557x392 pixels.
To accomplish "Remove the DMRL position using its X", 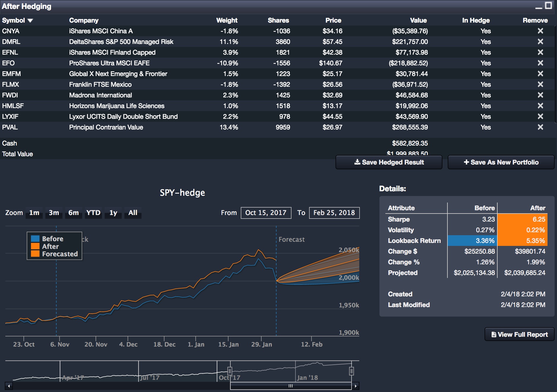I will tap(541, 42).
